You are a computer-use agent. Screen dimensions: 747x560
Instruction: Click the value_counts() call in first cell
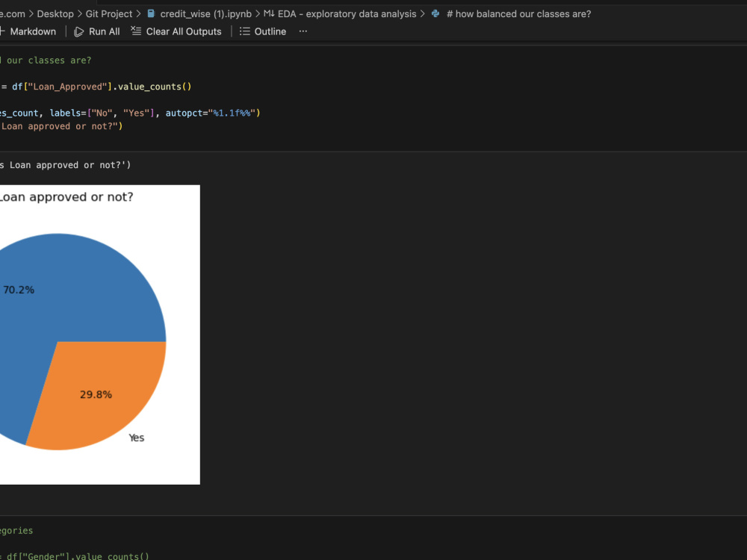coord(155,87)
